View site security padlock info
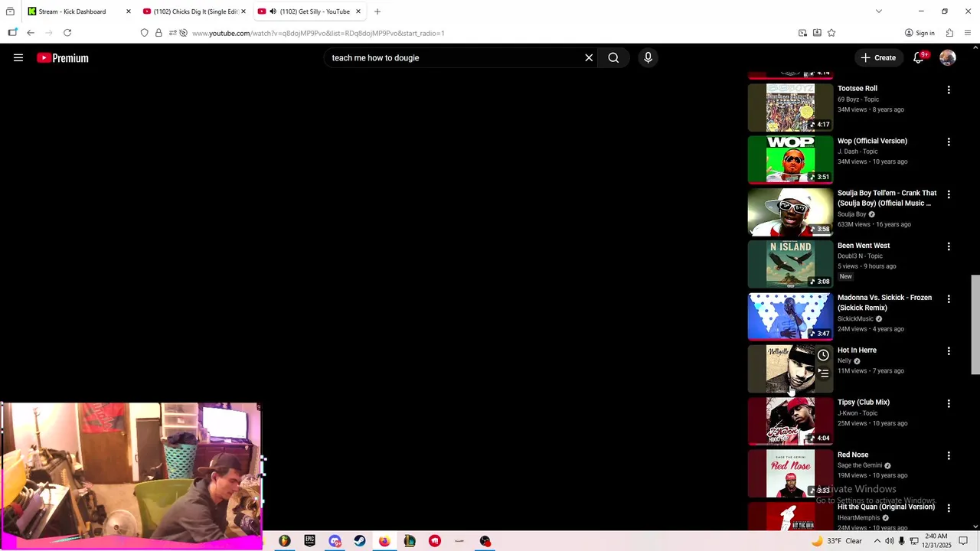The width and height of the screenshot is (980, 551). pos(158,33)
